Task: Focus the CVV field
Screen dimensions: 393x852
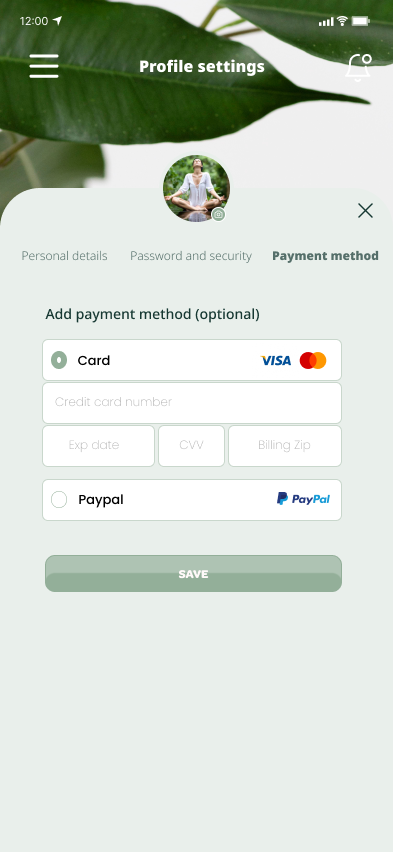Action: (x=191, y=446)
